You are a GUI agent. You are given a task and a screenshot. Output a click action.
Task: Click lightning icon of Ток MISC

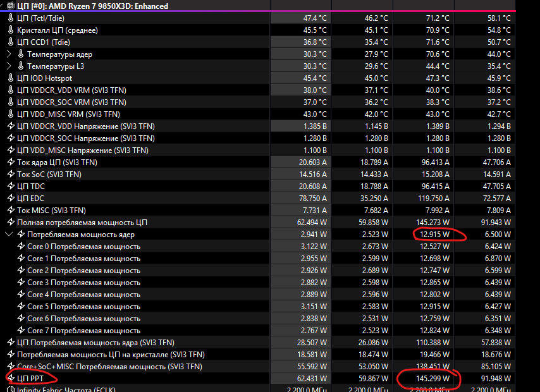pyautogui.click(x=11, y=210)
